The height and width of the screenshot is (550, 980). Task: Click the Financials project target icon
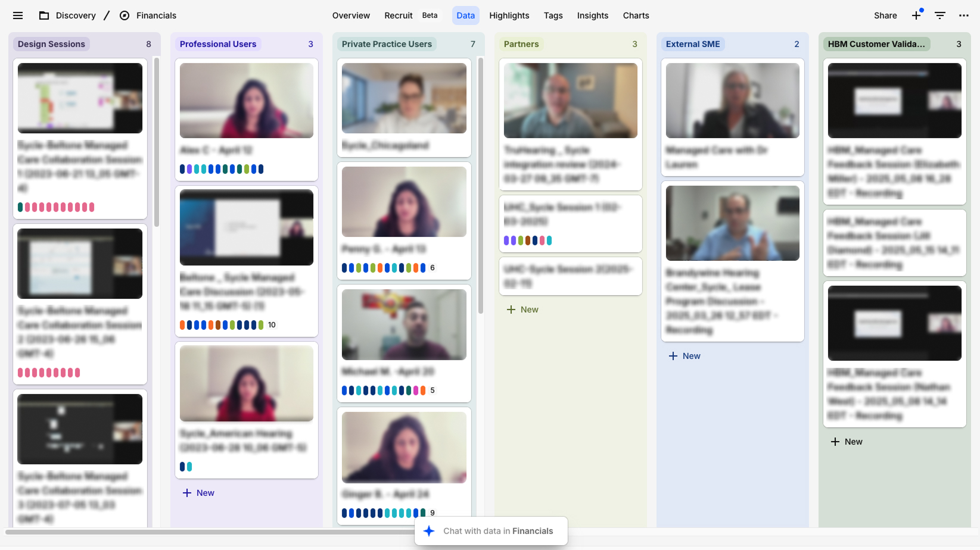point(125,15)
